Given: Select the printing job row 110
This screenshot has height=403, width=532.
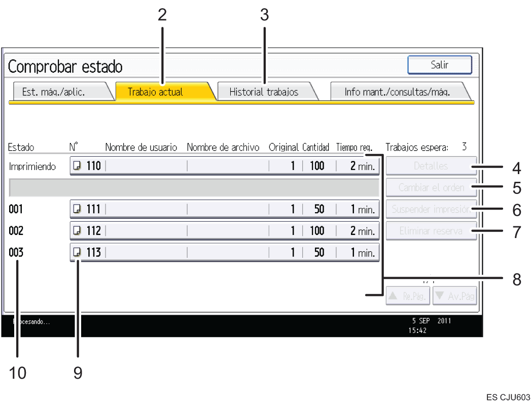Looking at the screenshot, I should click(x=224, y=166).
